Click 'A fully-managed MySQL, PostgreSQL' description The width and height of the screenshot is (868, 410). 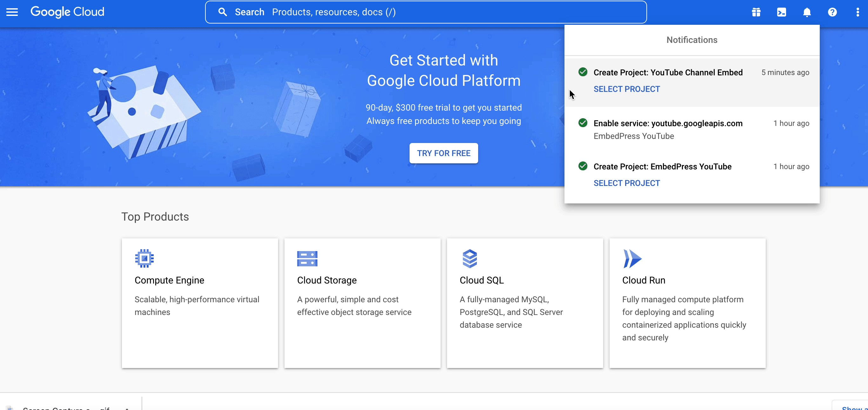(x=511, y=312)
